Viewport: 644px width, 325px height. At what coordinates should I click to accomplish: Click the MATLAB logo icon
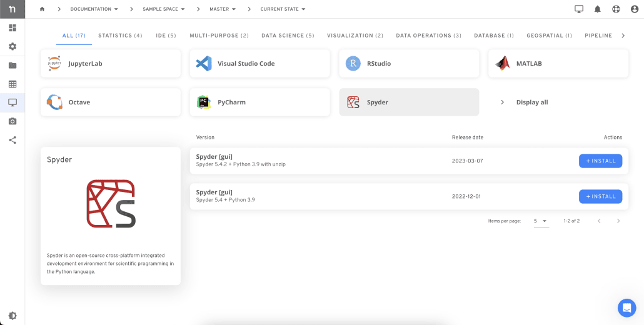[502, 64]
